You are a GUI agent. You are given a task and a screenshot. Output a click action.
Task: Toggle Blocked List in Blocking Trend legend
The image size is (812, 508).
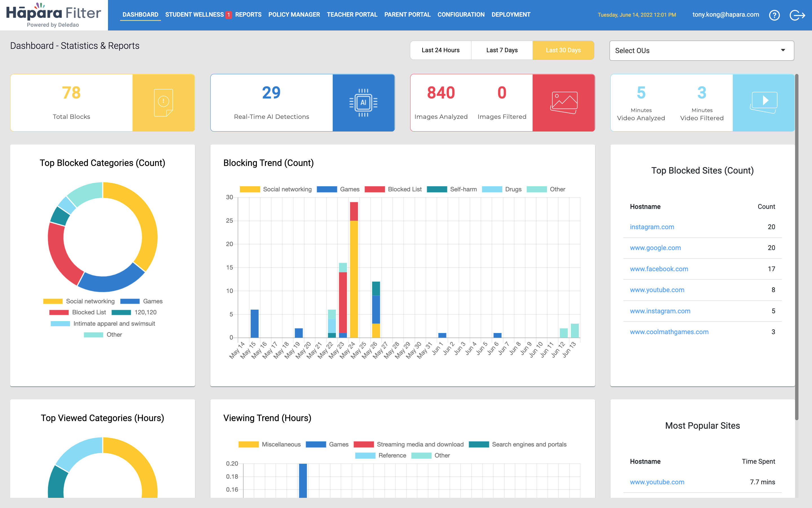coord(393,189)
